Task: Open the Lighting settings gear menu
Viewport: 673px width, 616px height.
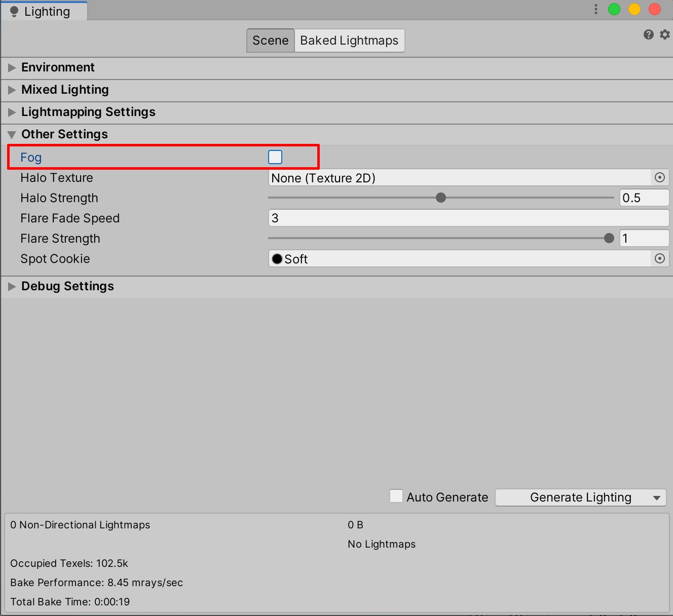Action: [664, 34]
